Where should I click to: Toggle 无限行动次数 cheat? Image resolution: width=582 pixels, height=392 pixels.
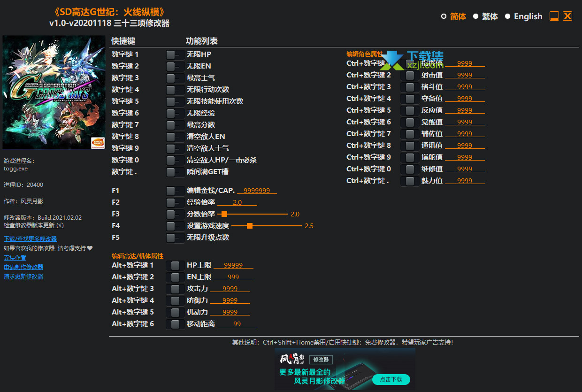pos(175,90)
